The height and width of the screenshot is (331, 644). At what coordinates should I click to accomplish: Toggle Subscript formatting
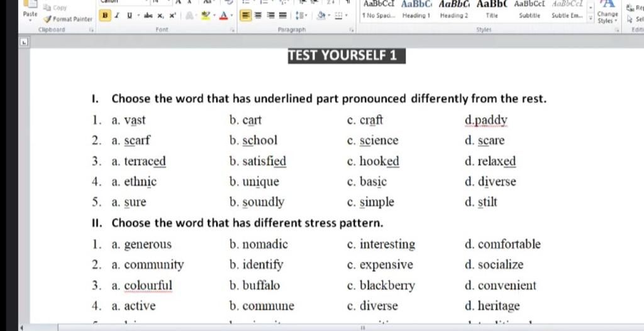160,16
